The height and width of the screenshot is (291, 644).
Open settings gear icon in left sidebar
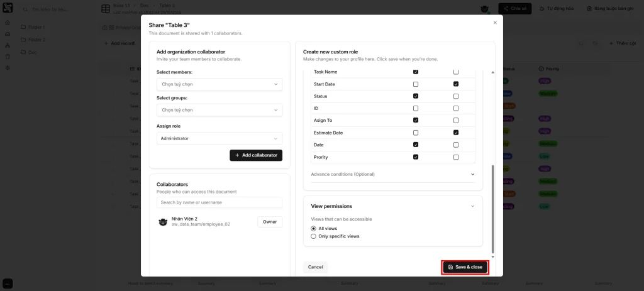(x=8, y=67)
